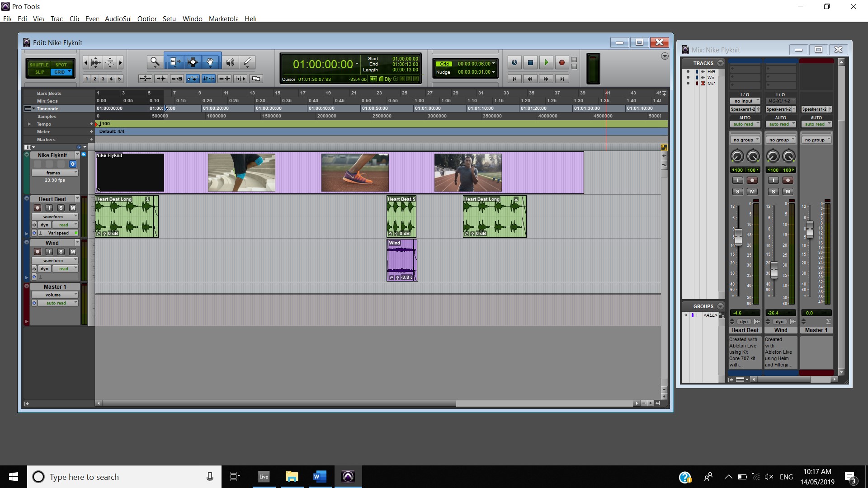Click the Record transport button

(561, 63)
